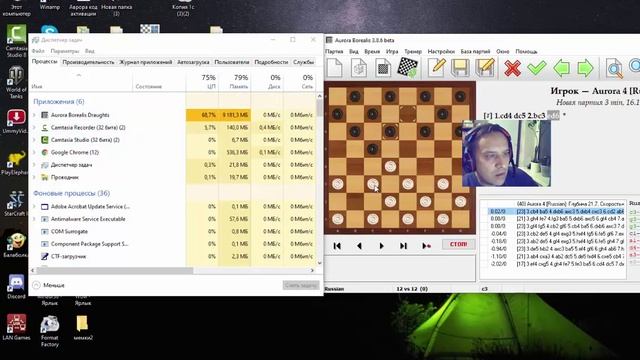Open the Помощь menu in Aurora Borealis

[526, 51]
